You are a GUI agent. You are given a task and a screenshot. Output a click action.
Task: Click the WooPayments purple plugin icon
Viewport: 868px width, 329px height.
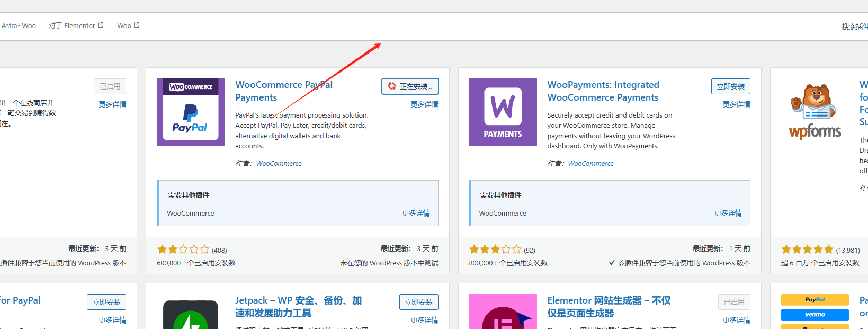coord(503,112)
